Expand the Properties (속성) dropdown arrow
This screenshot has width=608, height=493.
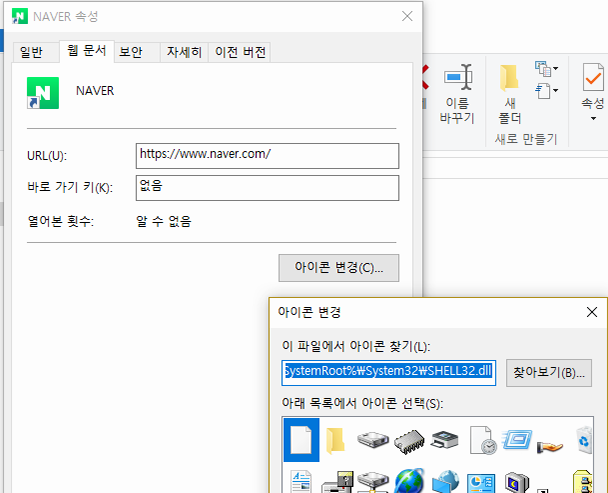pos(593,118)
